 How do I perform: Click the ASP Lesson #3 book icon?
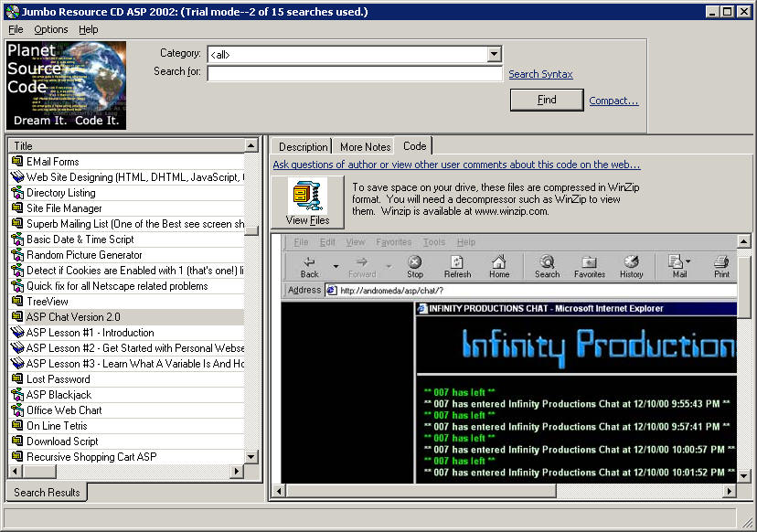17,363
